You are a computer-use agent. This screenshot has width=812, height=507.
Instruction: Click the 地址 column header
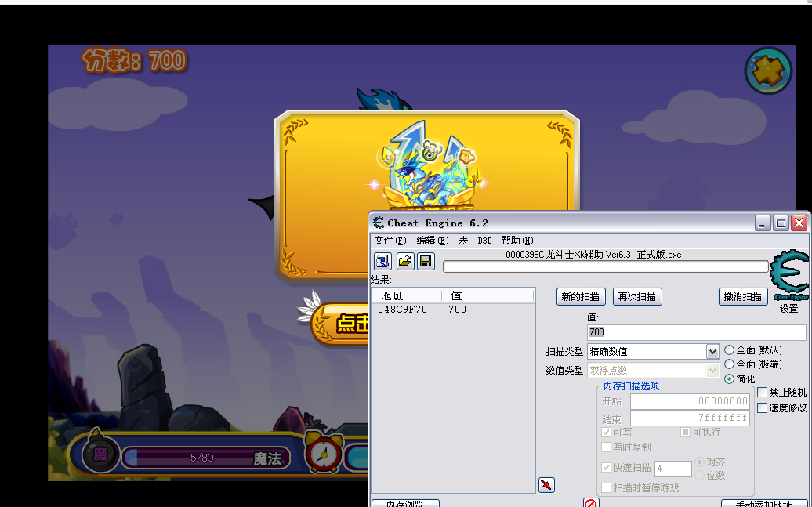pos(407,295)
